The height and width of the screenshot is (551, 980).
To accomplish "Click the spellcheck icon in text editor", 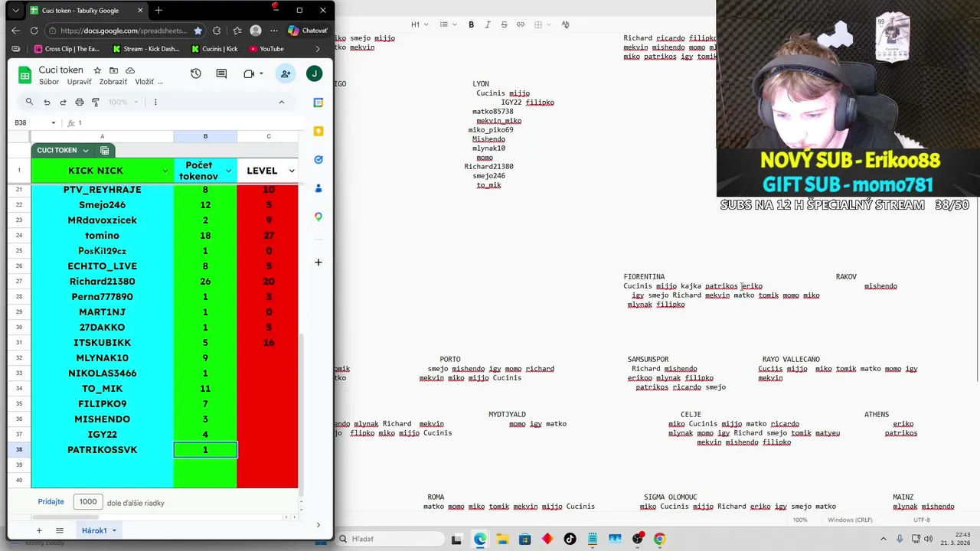I will pos(565,24).
